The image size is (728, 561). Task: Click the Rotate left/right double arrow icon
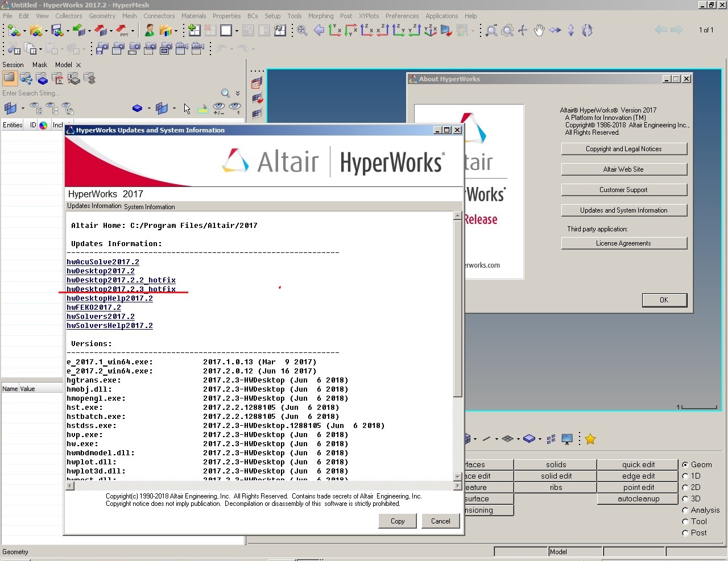[x=555, y=30]
